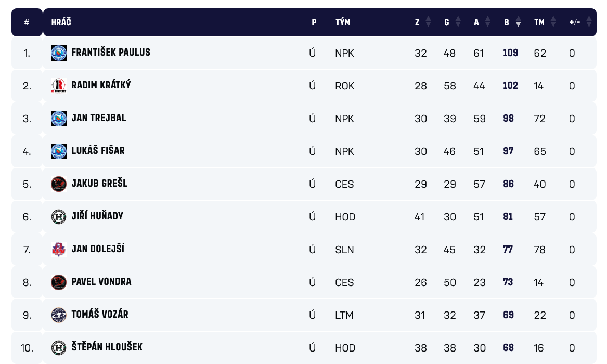Image resolution: width=607 pixels, height=364 pixels.
Task: Click Tomáš Vozár's team logo icon
Action: click(59, 315)
